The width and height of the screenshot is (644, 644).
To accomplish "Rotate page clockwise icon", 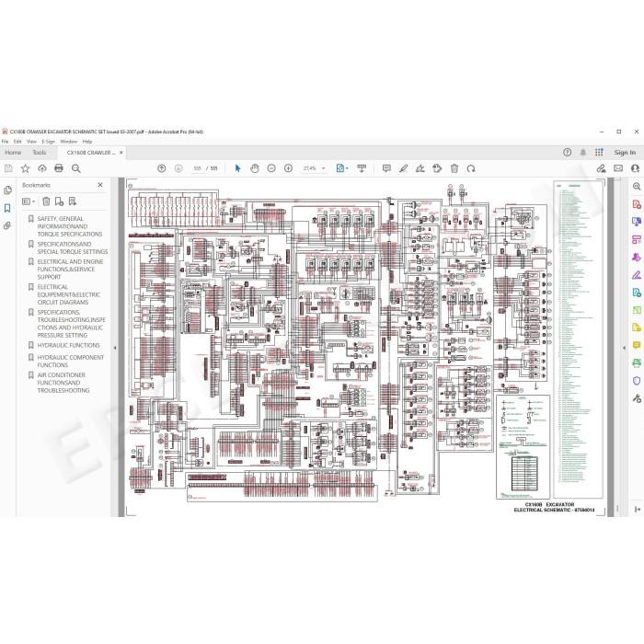I will [471, 168].
